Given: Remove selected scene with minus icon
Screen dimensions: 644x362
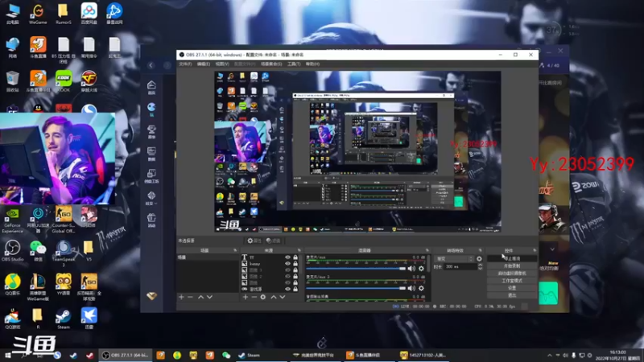Looking at the screenshot, I should (190, 297).
